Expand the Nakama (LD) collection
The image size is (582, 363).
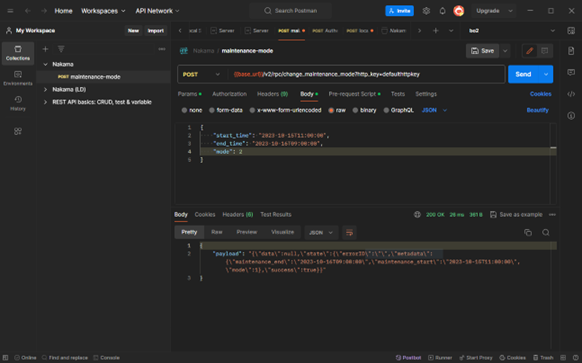coord(45,89)
